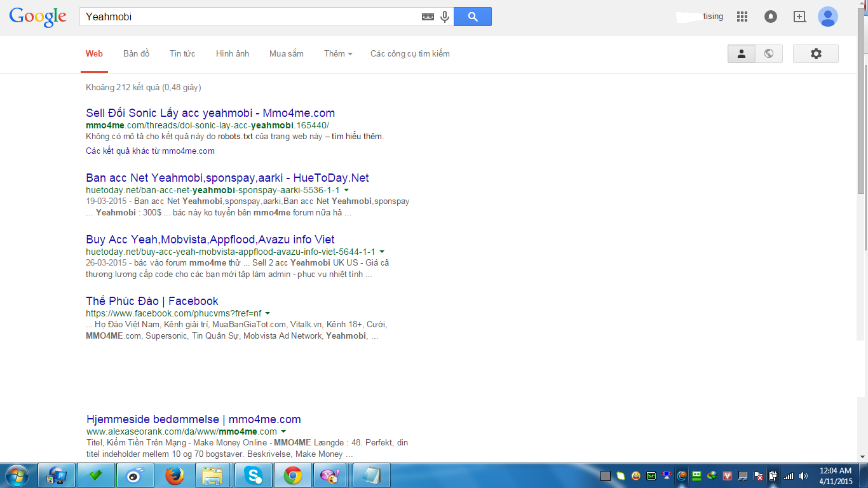This screenshot has width=868, height=488.
Task: Open the taskbar app with monitor-and-P icon
Action: point(57,475)
